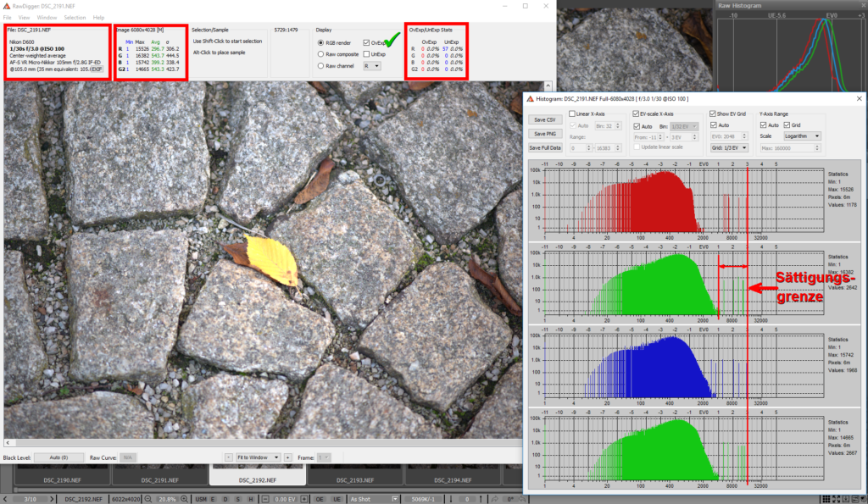
Task: Uncheck the Show EV Grid checkbox
Action: point(713,114)
